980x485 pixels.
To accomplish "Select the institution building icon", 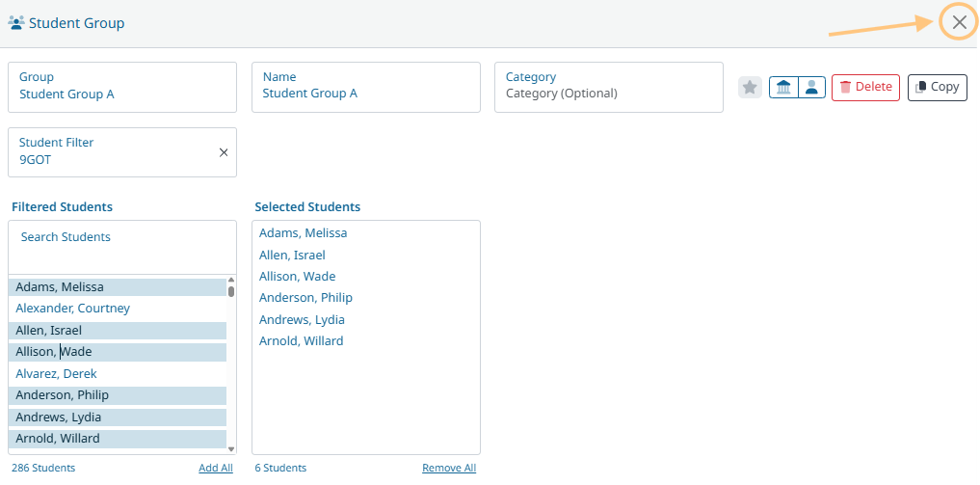I will click(x=783, y=88).
